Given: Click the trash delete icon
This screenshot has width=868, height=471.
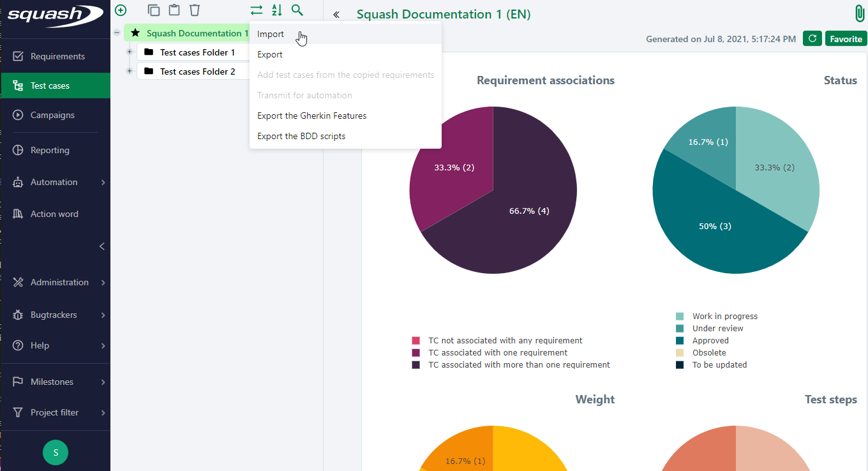Looking at the screenshot, I should [195, 10].
